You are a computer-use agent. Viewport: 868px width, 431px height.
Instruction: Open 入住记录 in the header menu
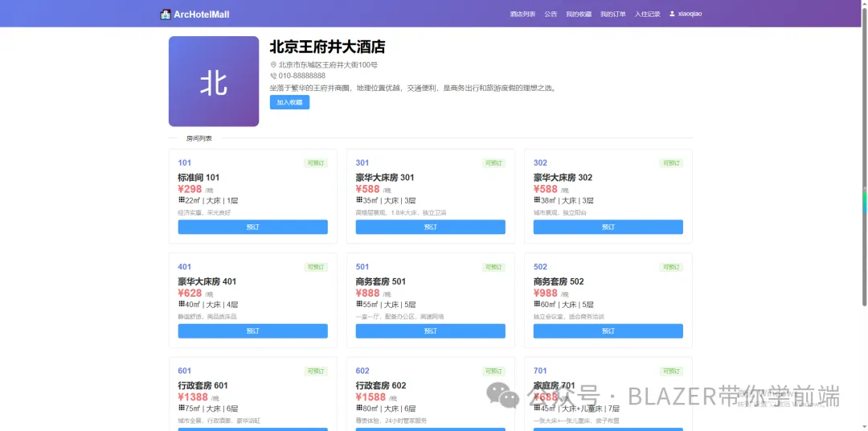coord(647,14)
